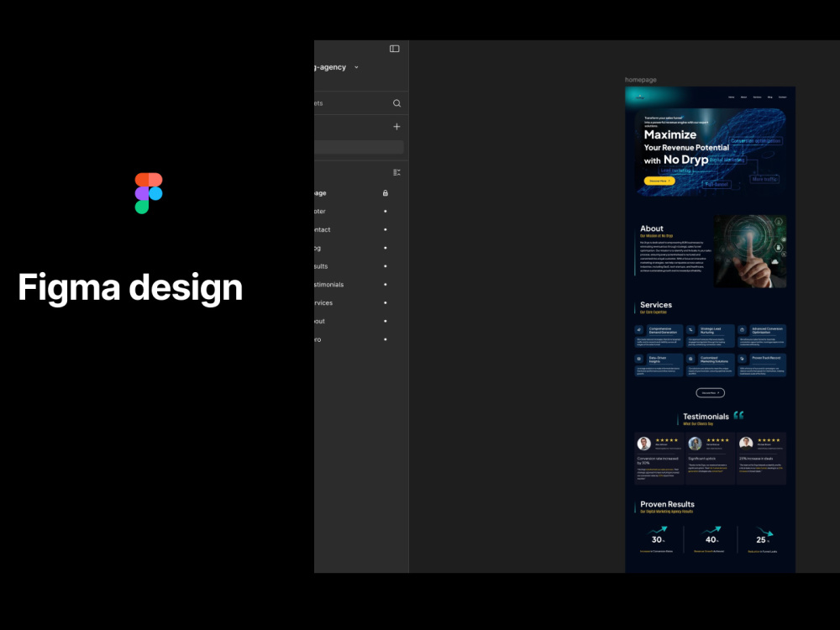The height and width of the screenshot is (630, 840).
Task: Click the dot toggle on the footer layer row
Action: point(386,211)
